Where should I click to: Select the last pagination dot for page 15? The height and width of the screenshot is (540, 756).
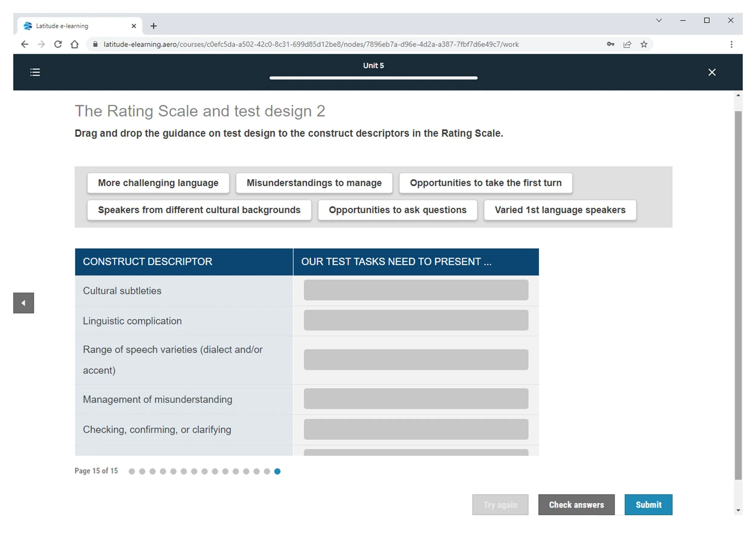(x=277, y=471)
